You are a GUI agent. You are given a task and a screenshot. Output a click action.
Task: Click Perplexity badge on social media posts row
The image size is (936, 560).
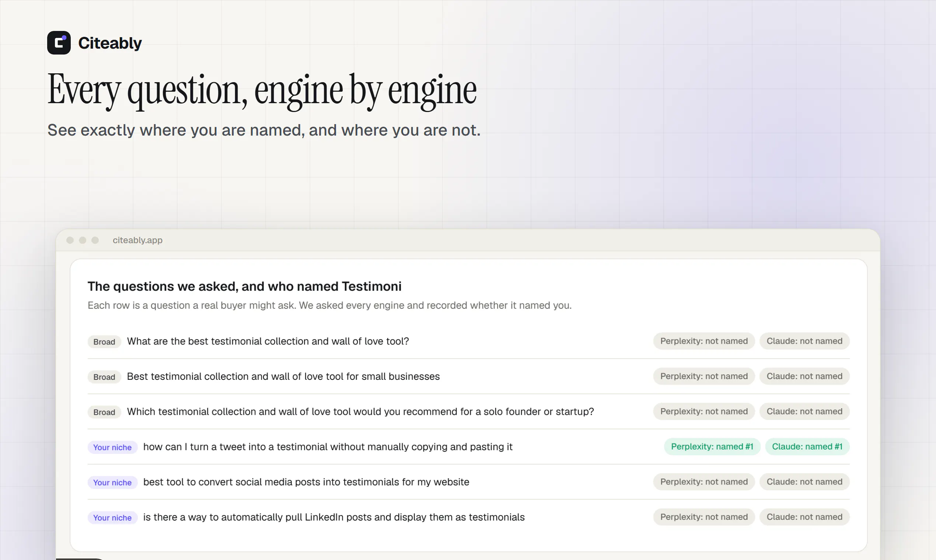coord(704,482)
